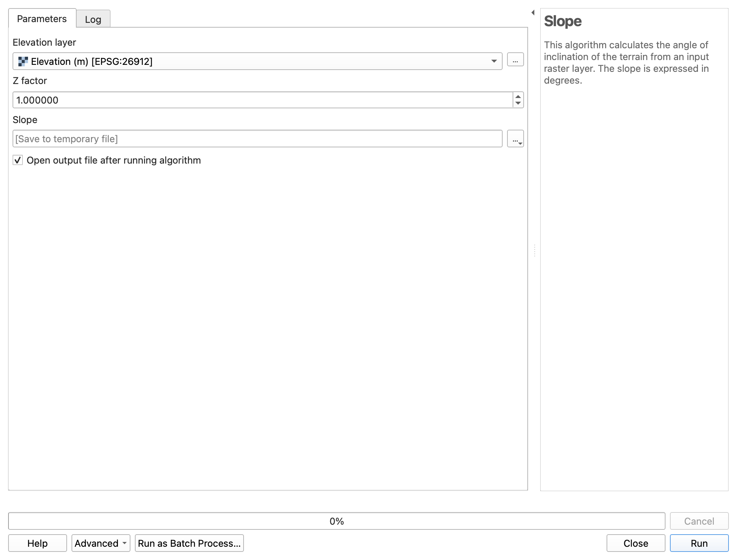
Task: Toggle Open output file after running algorithm
Action: pyautogui.click(x=18, y=160)
